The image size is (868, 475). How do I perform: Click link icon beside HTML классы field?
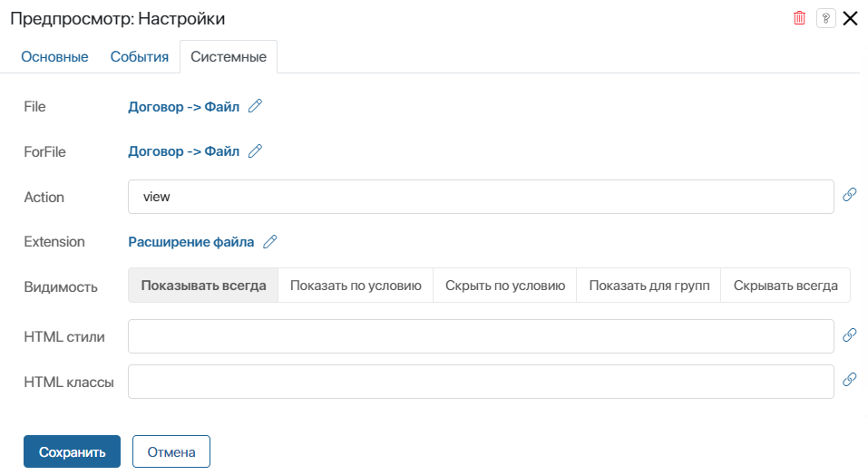[x=849, y=380]
